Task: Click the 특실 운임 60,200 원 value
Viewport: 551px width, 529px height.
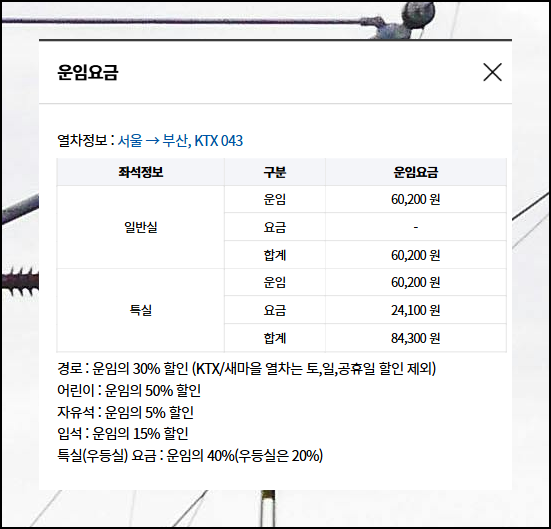Action: pyautogui.click(x=416, y=282)
